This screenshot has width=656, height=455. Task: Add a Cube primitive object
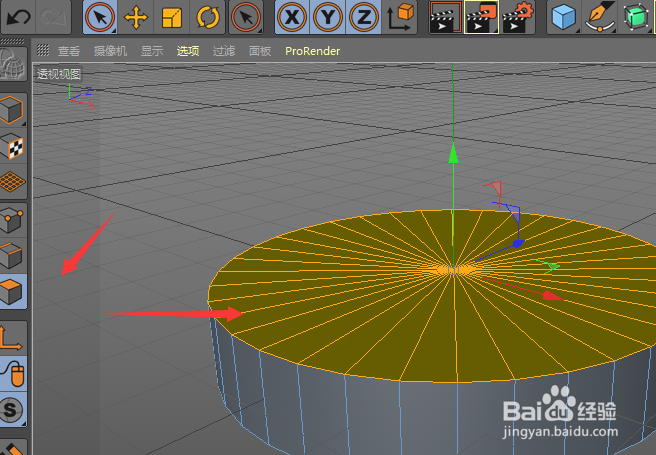coord(563,18)
